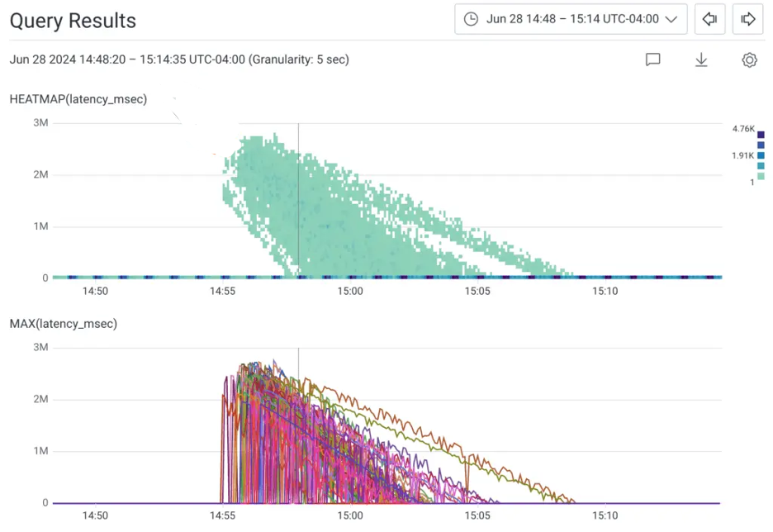Open the comment speech-bubble icon

[x=652, y=59]
